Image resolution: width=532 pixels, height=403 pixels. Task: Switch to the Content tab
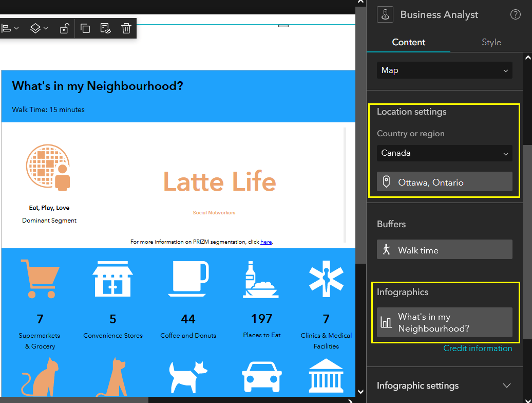click(x=409, y=42)
